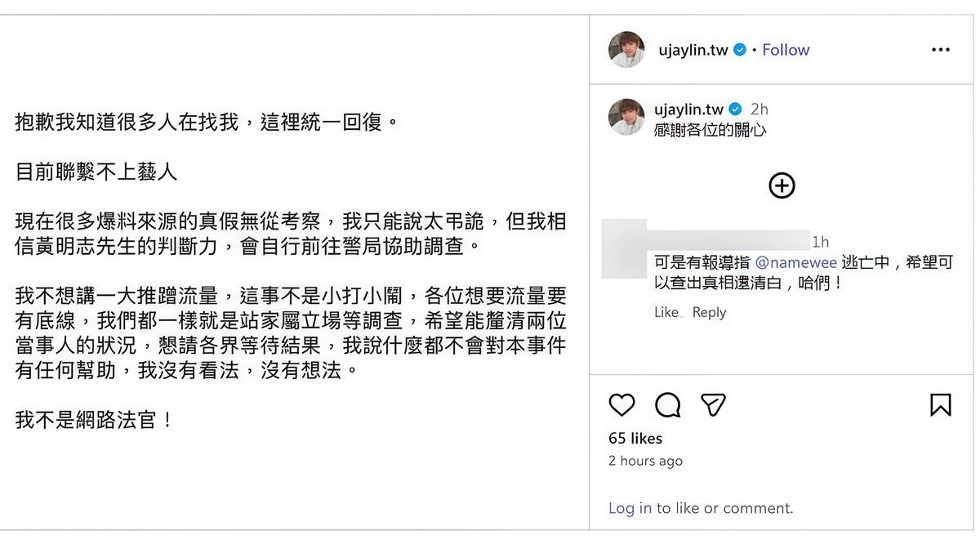Image resolution: width=980 pixels, height=540 pixels.
Task: Click the caption verified badge
Action: [735, 109]
